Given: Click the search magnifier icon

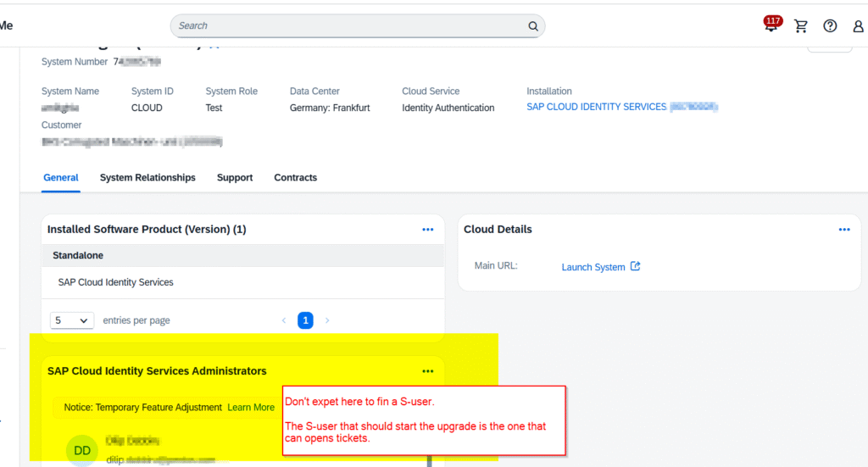Looking at the screenshot, I should click(x=532, y=26).
